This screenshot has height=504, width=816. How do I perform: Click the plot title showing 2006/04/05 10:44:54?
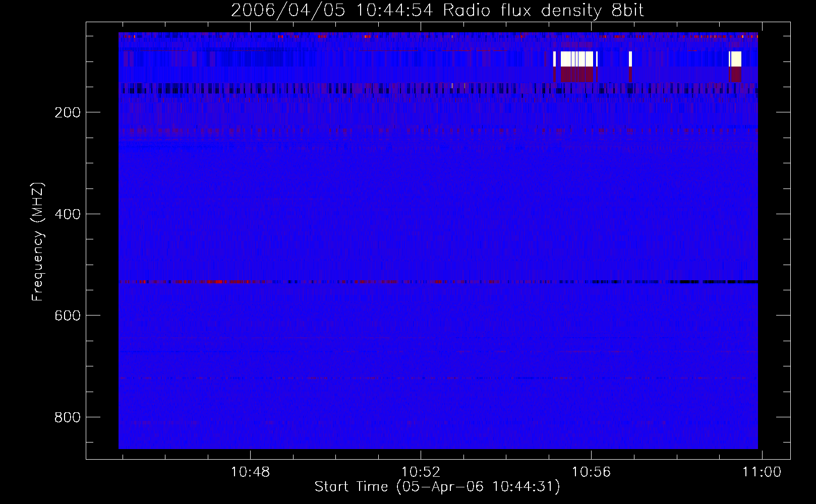tap(437, 11)
